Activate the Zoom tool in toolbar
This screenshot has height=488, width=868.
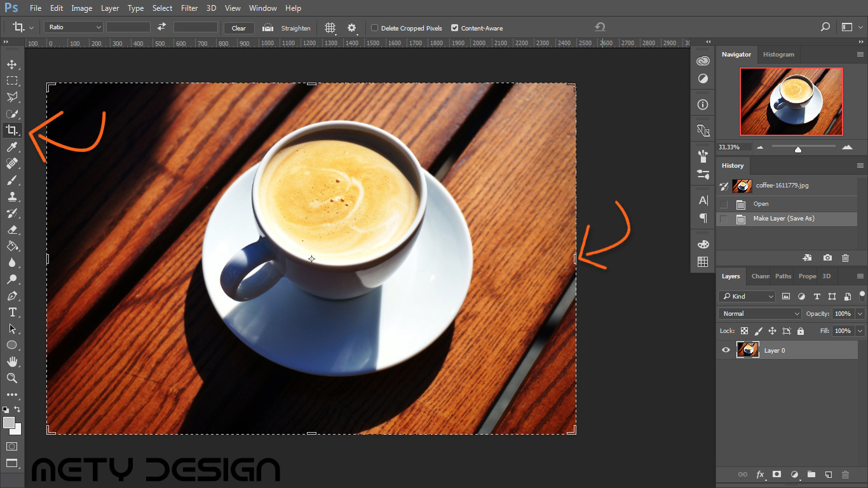(x=12, y=378)
